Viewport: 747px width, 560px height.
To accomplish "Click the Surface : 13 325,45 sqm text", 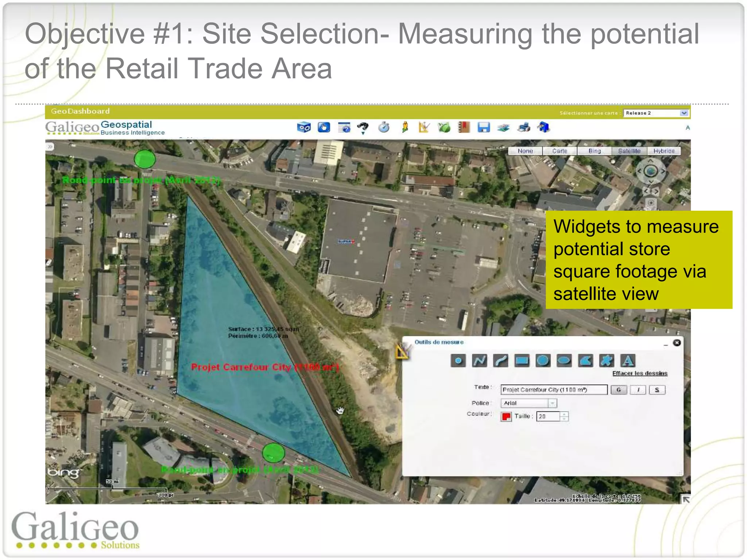I will (x=263, y=329).
